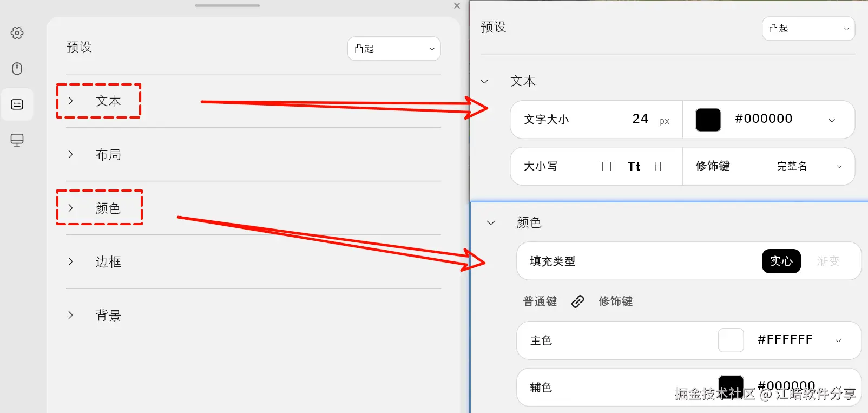Collapse the 颜色 section in the right panel
Image resolution: width=868 pixels, height=413 pixels.
point(491,222)
